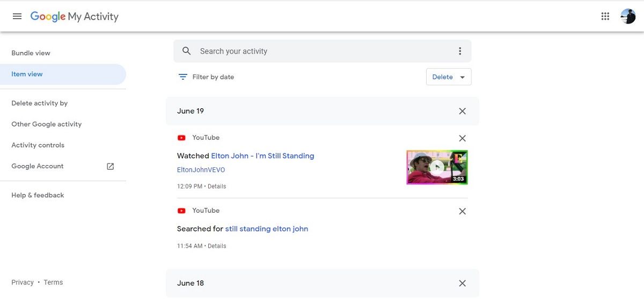Click the search magnifier icon

click(187, 51)
